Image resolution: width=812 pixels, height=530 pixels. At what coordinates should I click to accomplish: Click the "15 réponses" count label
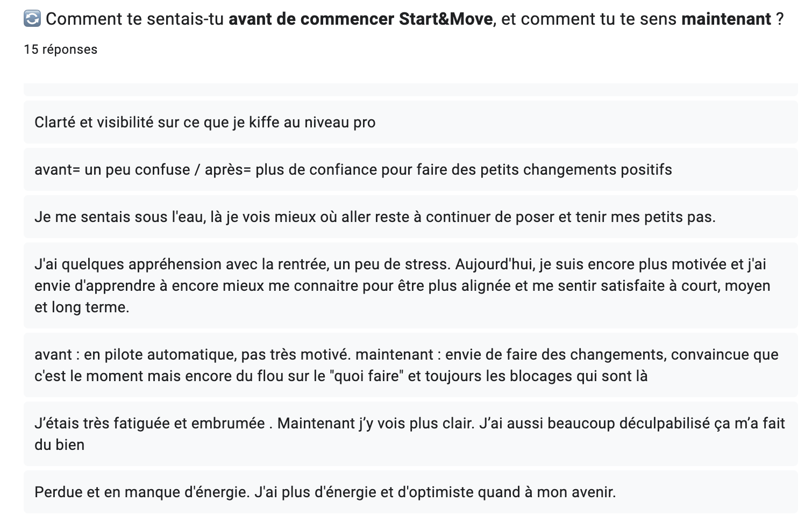click(x=61, y=49)
